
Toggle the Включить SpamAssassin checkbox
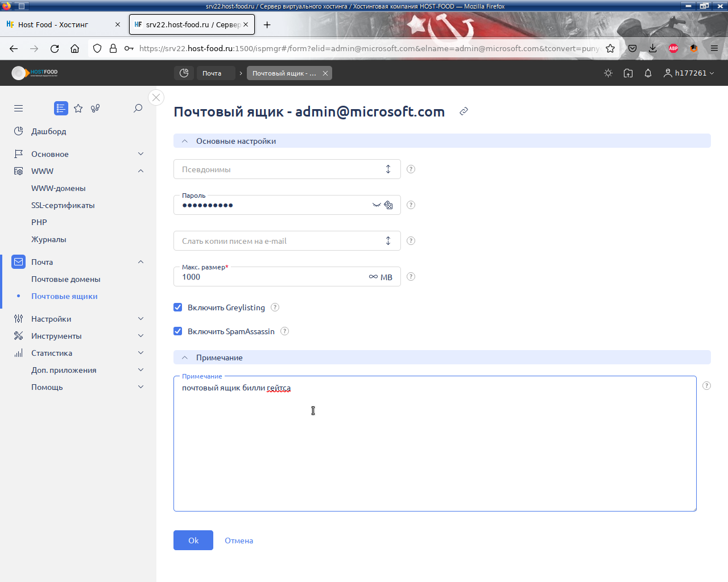click(x=178, y=331)
